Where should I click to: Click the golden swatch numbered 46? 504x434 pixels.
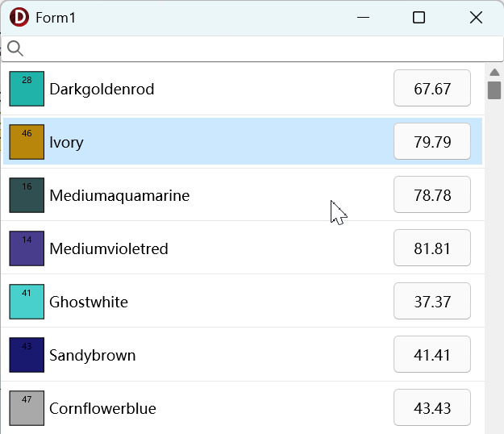pyautogui.click(x=27, y=142)
